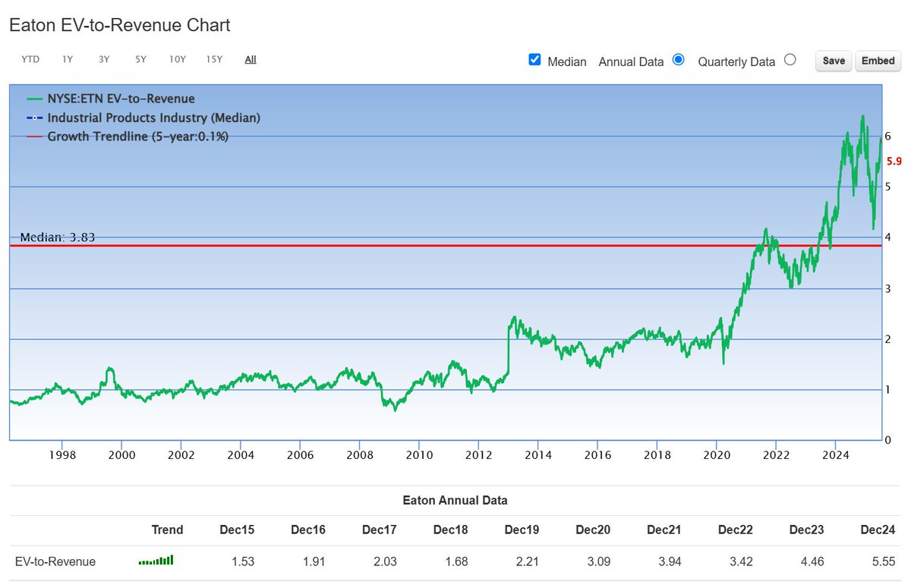Click the 4.46 value cell
911x588 pixels.
[812, 561]
